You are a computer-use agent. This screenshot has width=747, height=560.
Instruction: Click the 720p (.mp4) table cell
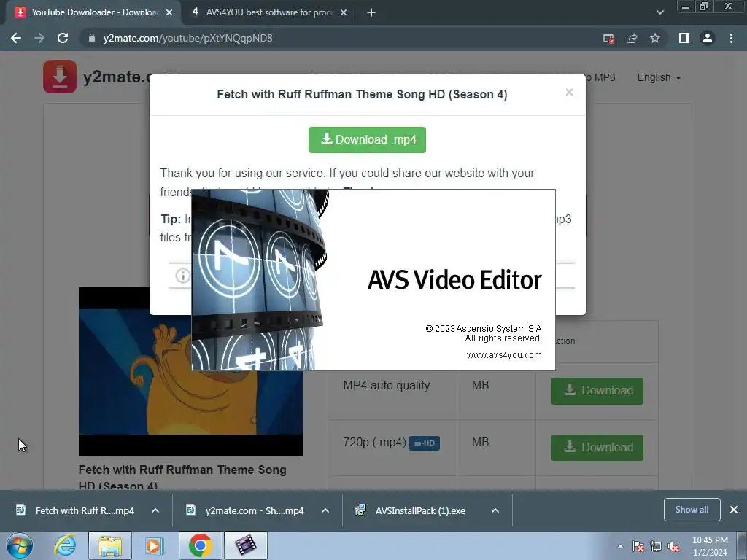[x=392, y=448]
